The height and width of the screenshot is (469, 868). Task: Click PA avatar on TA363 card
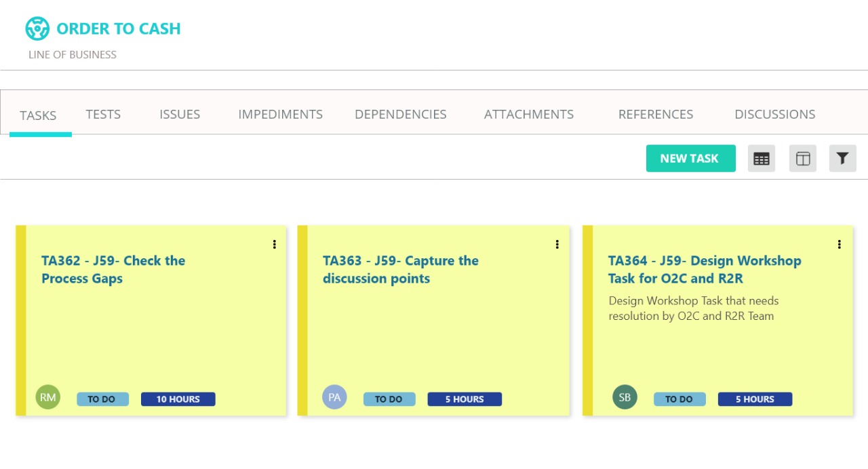tap(334, 397)
